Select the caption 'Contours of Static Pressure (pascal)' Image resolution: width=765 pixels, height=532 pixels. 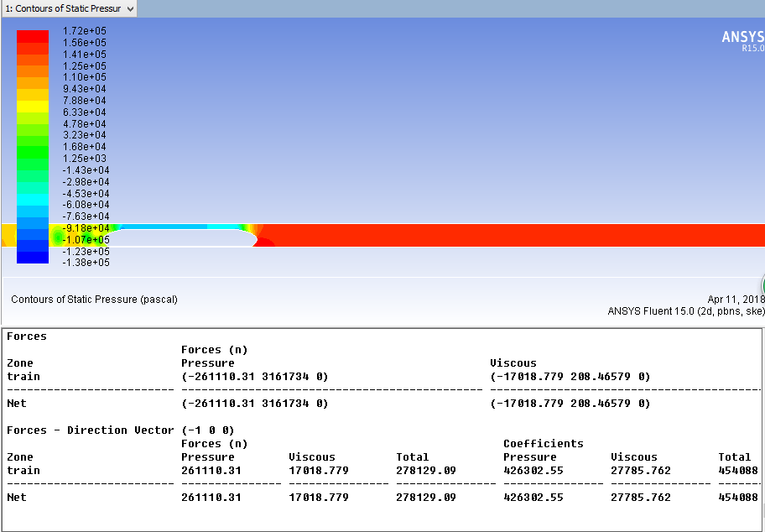click(94, 300)
